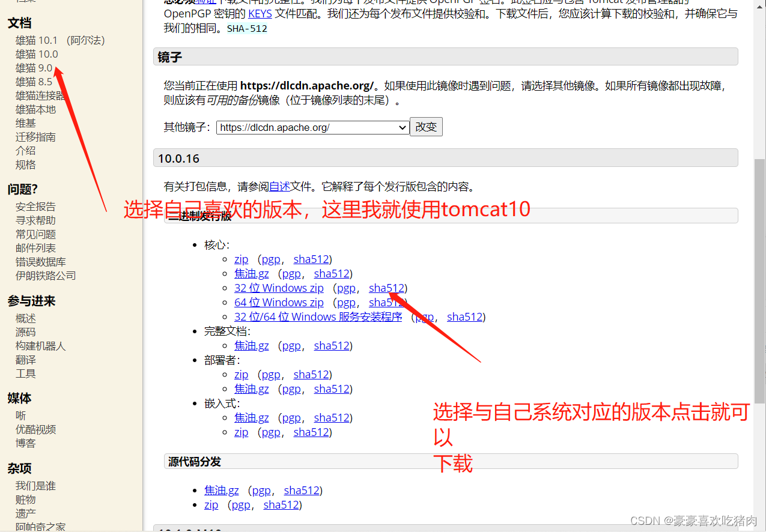Open pgp for 64 位 Windows zip

click(346, 303)
